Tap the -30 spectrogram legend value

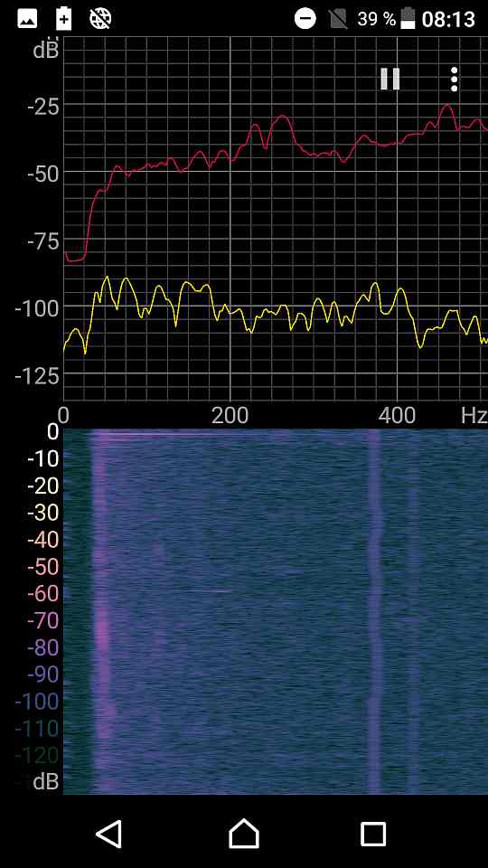click(x=43, y=514)
